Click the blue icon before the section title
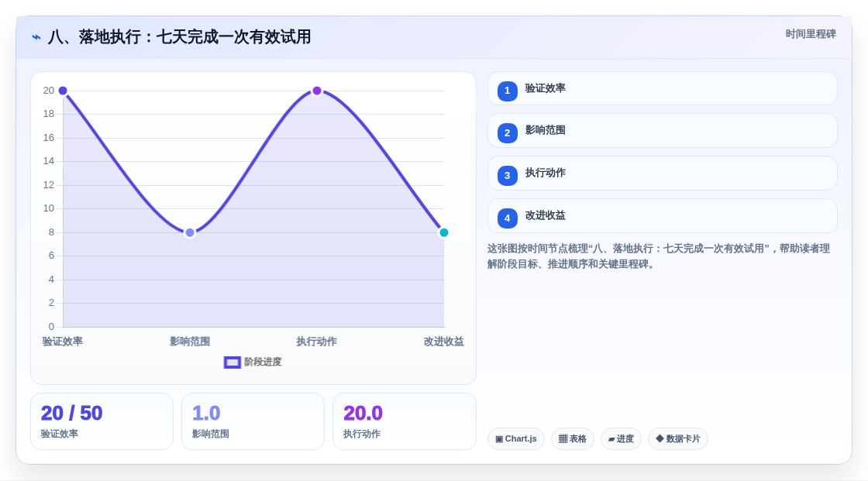This screenshot has width=868, height=481. coord(36,37)
